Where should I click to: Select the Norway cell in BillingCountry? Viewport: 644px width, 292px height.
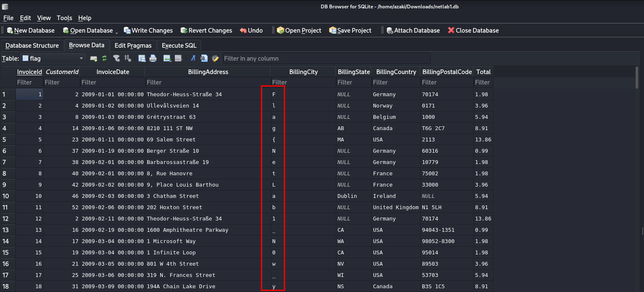click(x=396, y=106)
